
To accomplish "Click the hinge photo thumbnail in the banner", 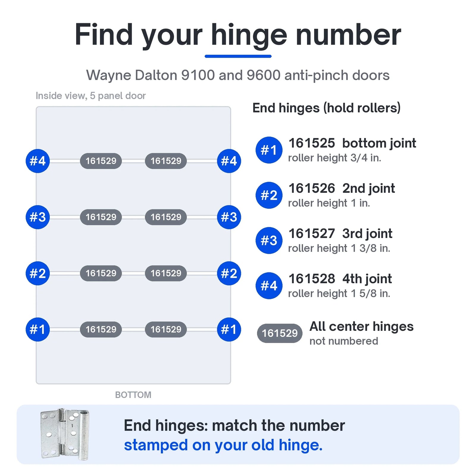I will [x=65, y=434].
